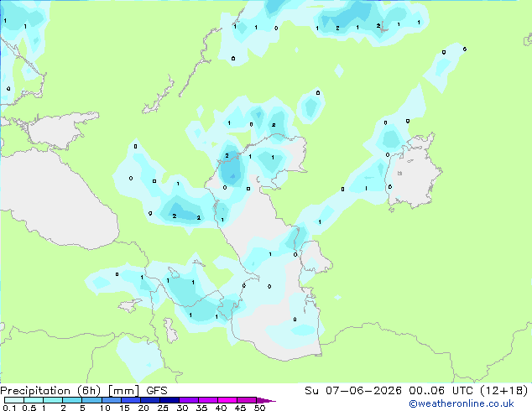The image size is (532, 411).
Task: Click the 25–30 mm dark blue swatch
Action: [x=169, y=400]
